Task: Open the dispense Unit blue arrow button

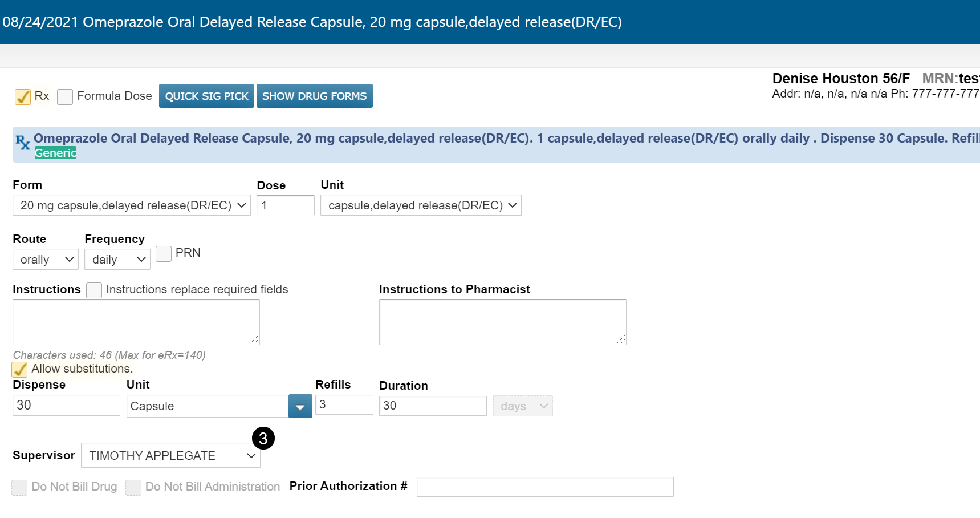Action: [300, 407]
